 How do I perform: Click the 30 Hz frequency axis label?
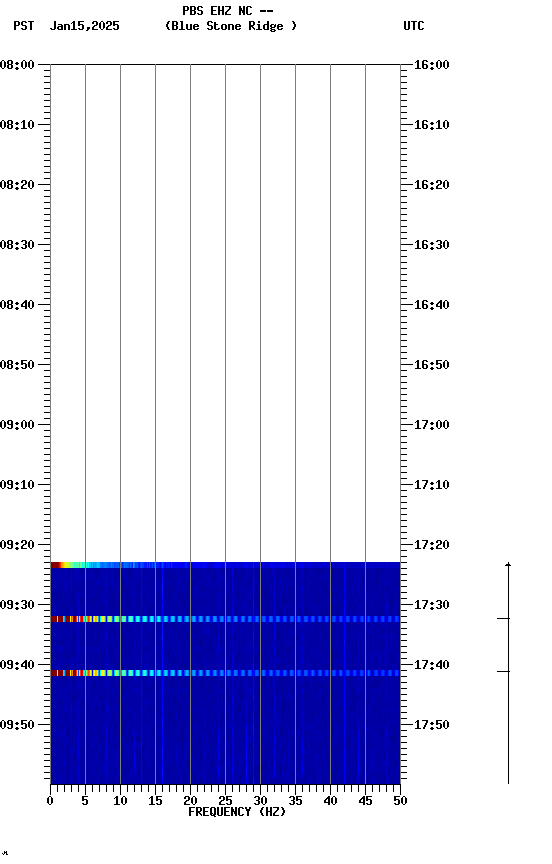click(x=260, y=801)
